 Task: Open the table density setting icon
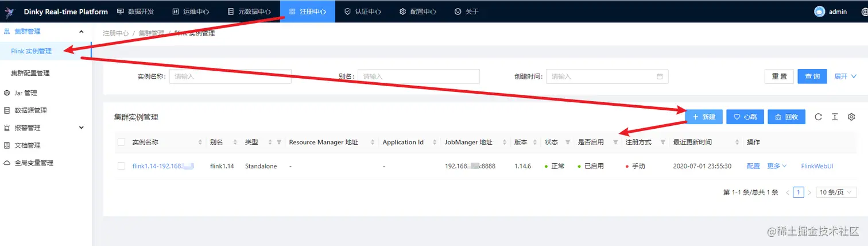[835, 117]
